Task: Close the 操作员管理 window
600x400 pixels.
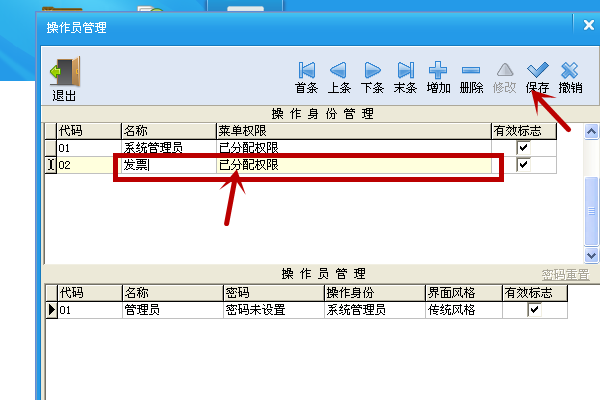Action: [589, 25]
